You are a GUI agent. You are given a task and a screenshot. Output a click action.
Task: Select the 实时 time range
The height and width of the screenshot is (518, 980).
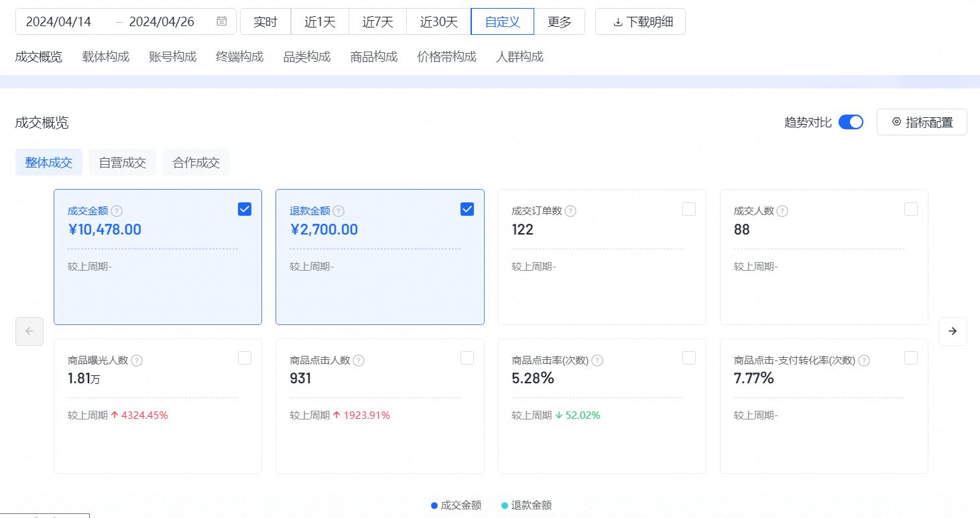[265, 21]
